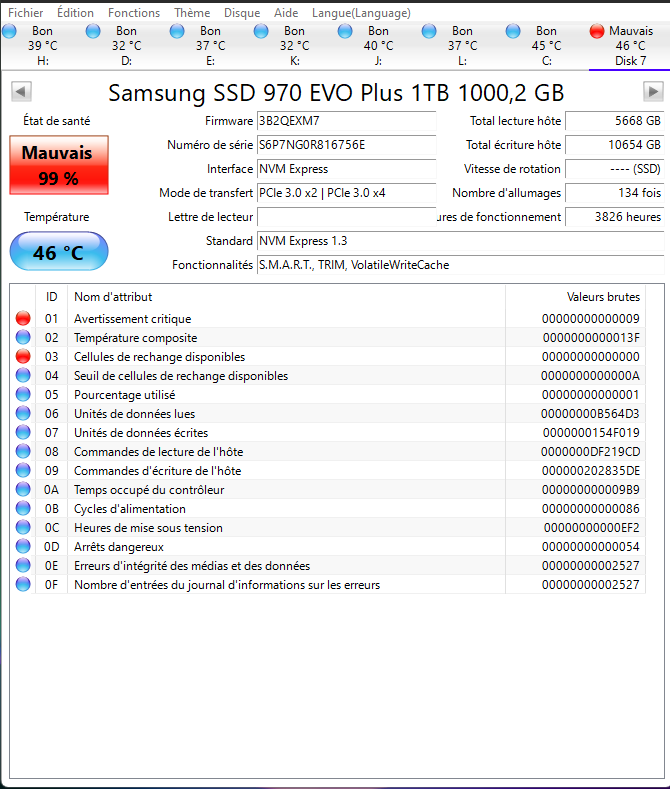
Task: Select raw value 0000000DF219CD
Action: [x=591, y=452]
